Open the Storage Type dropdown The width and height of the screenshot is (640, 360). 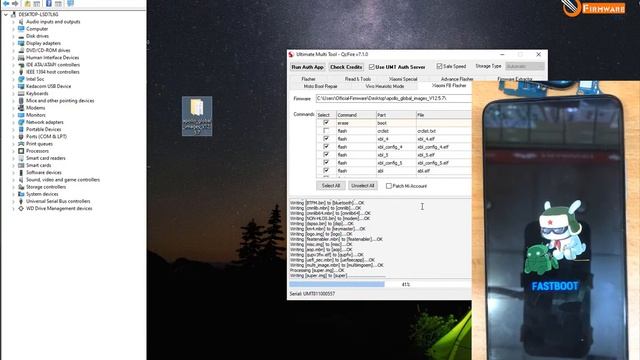tap(524, 66)
